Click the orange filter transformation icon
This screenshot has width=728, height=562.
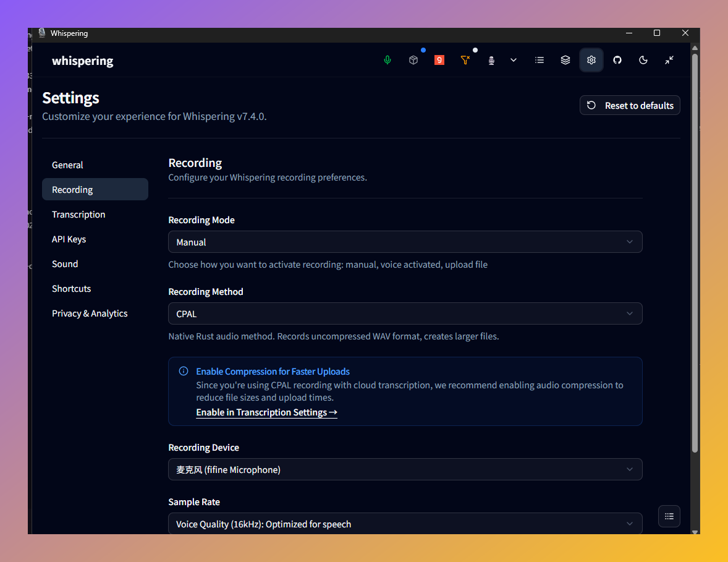point(465,60)
